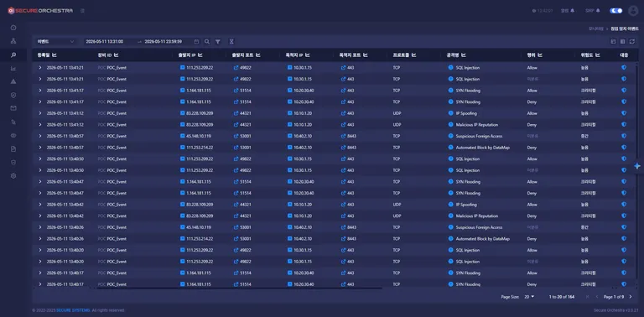Expand the 13:40:57 Automated Block by DataMap row
This screenshot has height=317, width=644.
pos(40,147)
